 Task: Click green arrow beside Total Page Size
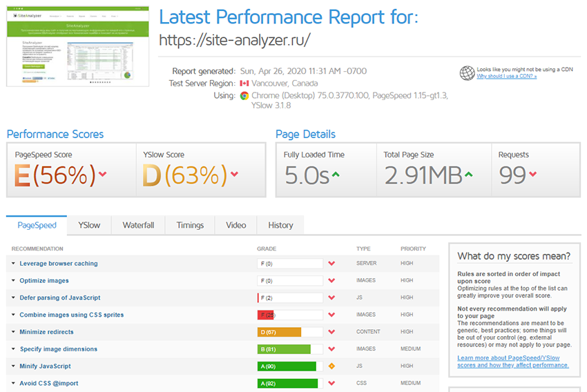tap(468, 174)
